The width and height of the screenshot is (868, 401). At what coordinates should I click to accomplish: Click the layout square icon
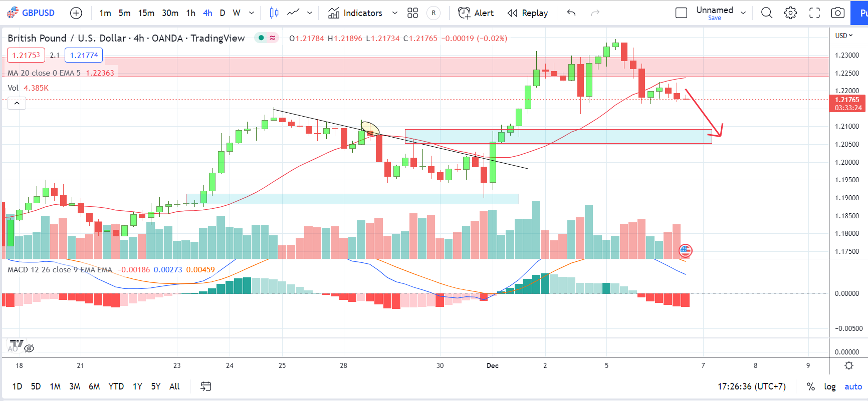click(x=681, y=13)
